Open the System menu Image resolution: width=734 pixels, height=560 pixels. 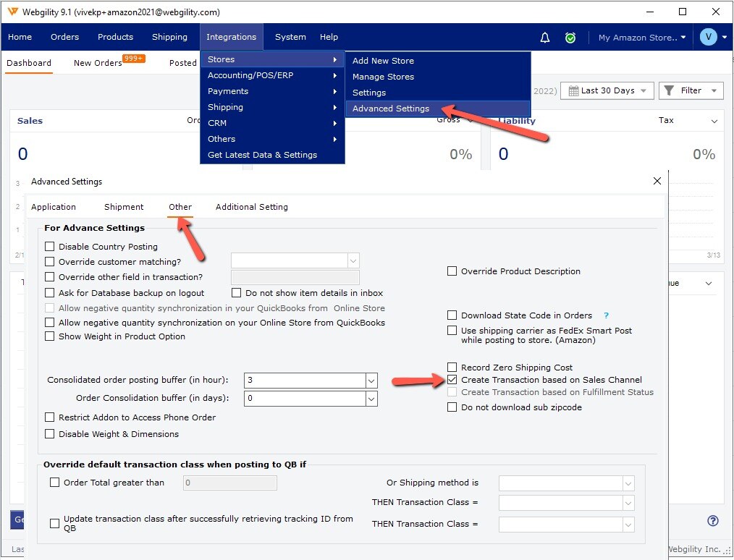click(290, 37)
